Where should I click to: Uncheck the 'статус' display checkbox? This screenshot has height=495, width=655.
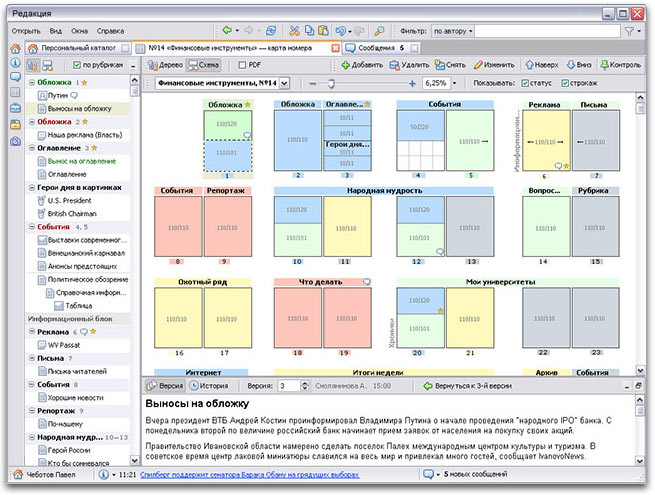click(x=527, y=83)
